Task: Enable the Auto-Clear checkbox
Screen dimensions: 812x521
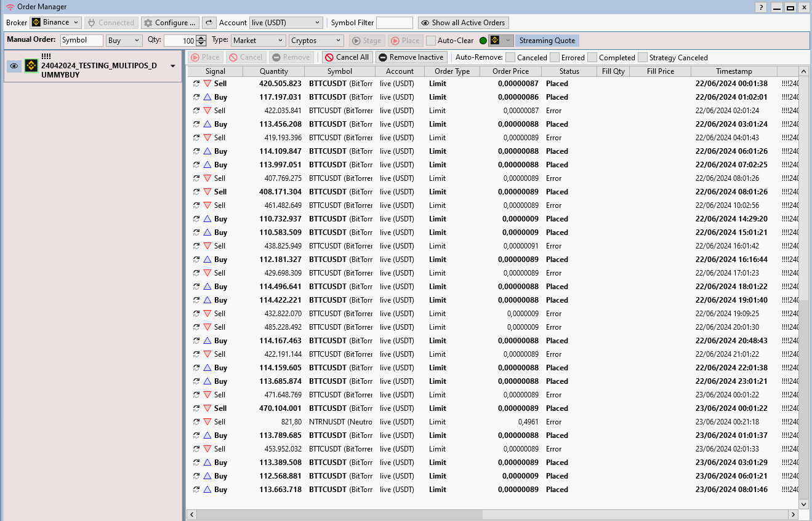Action: pos(431,41)
